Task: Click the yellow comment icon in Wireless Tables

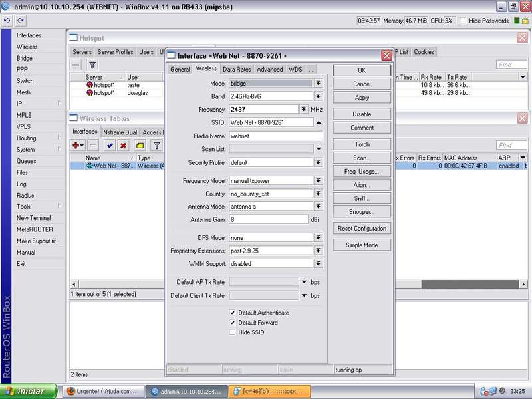Action: (x=140, y=146)
